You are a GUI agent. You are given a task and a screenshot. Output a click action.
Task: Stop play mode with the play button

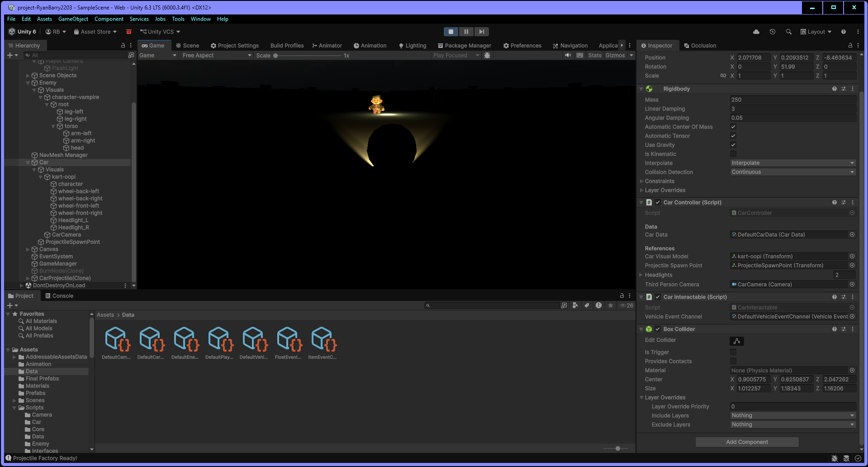(451, 32)
